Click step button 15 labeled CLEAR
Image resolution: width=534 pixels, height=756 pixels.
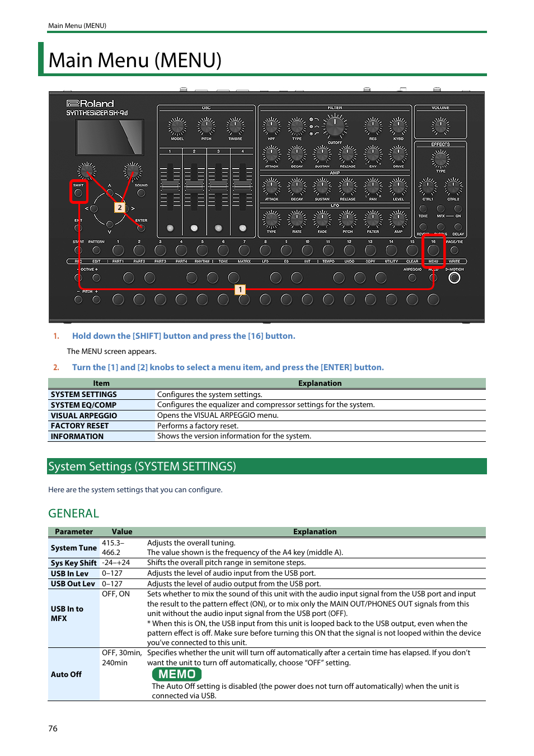tap(412, 250)
